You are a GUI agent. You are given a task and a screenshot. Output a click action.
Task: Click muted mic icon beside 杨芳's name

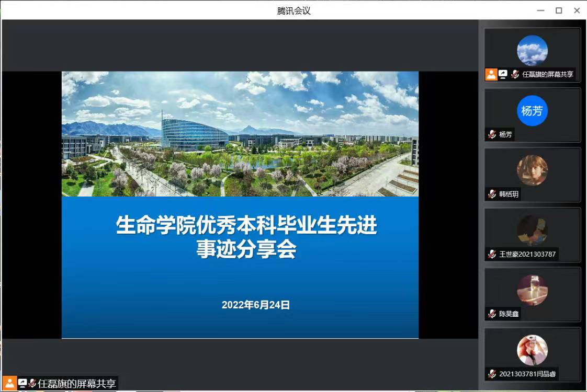point(492,134)
